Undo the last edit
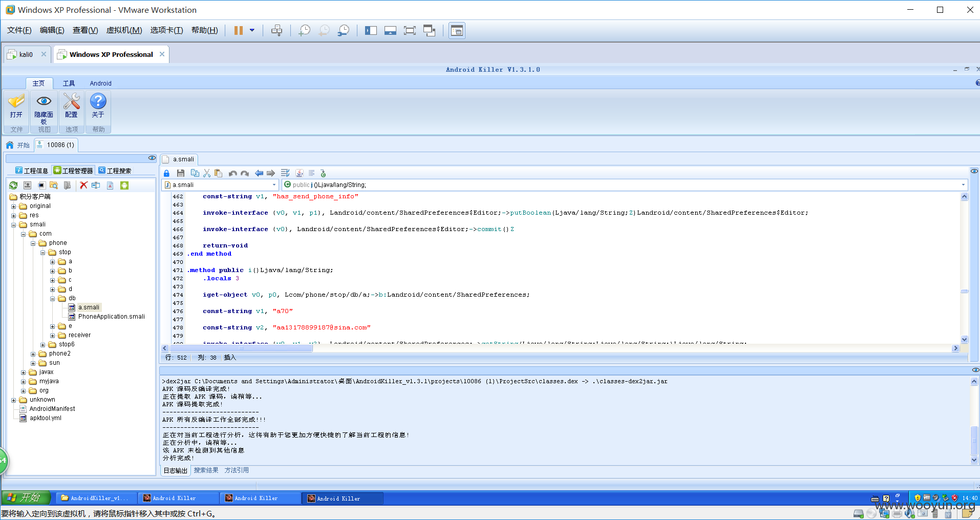 tap(233, 173)
